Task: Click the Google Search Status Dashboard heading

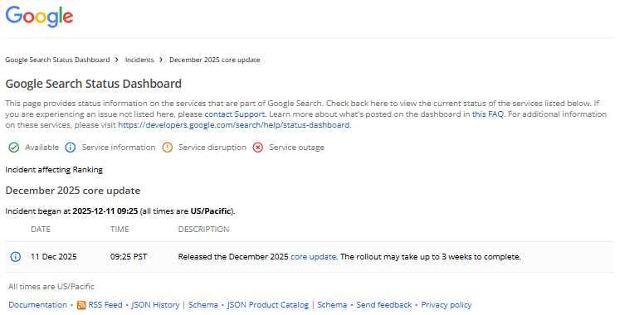Action: pyautogui.click(x=94, y=84)
